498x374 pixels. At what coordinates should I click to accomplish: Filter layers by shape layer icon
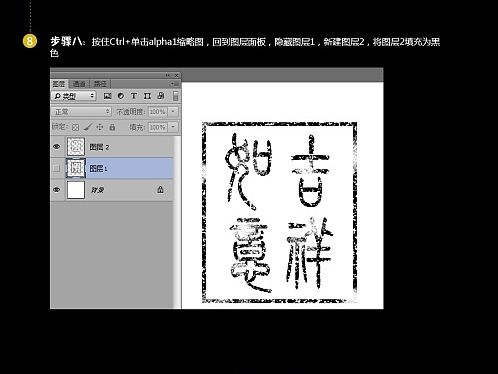point(147,96)
